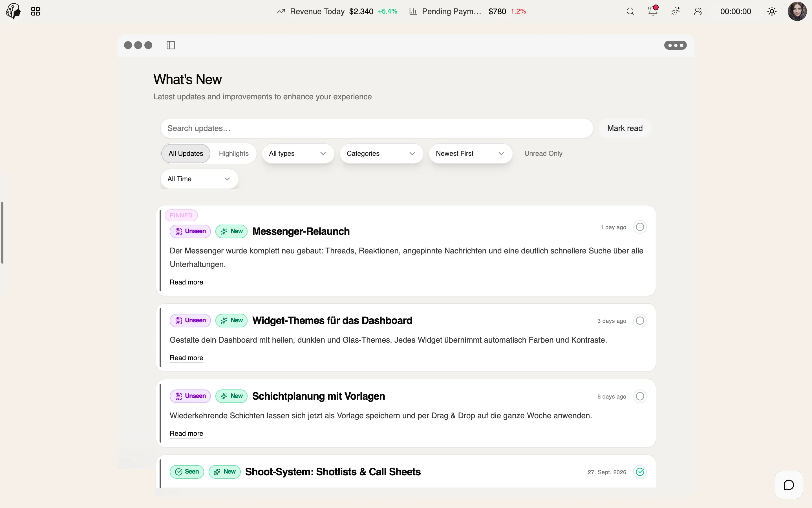Click the Seen badge on Shoot-System update

click(x=187, y=472)
